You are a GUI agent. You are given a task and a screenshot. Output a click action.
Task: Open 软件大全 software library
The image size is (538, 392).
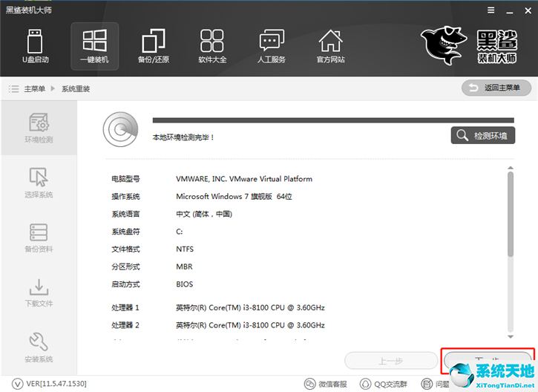[212, 46]
